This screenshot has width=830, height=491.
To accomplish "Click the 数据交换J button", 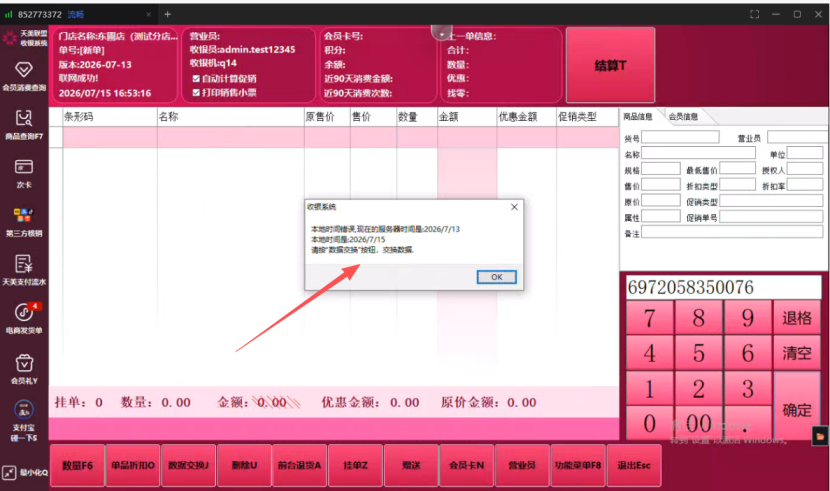I will pyautogui.click(x=188, y=465).
